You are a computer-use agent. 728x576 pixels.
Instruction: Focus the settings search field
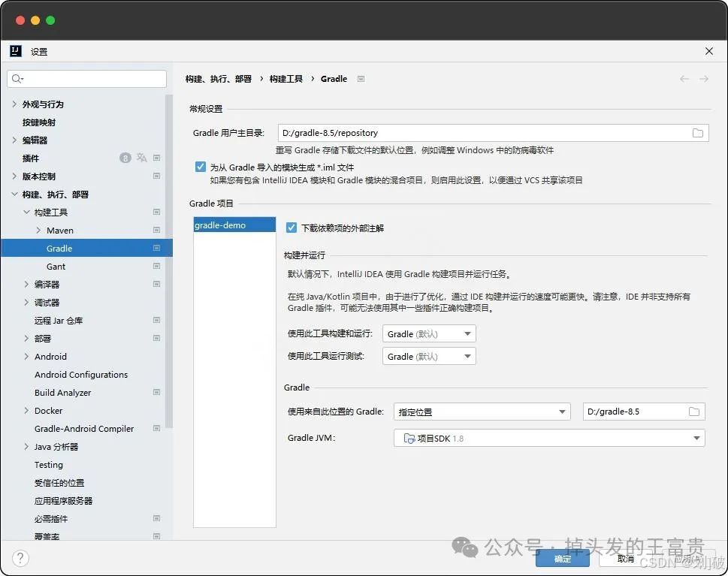coord(87,79)
